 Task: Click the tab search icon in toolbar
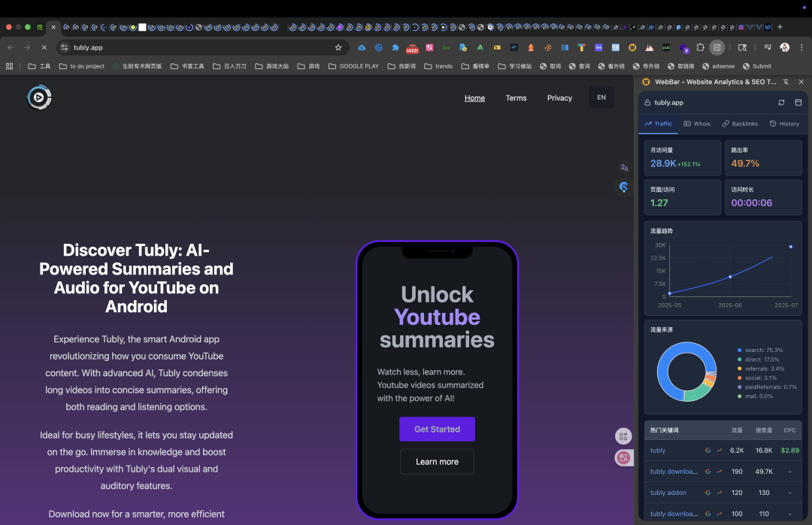click(x=742, y=47)
